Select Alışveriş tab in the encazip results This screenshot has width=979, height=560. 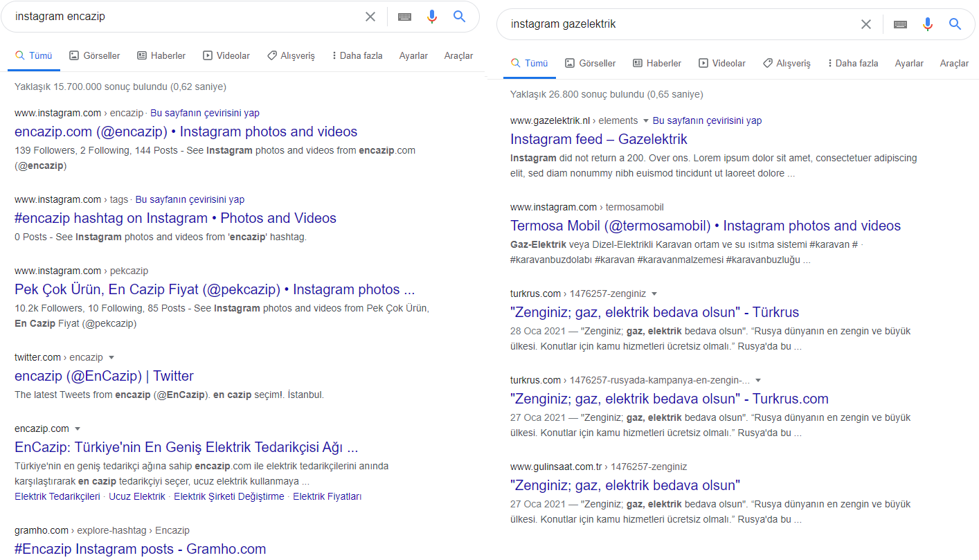[291, 55]
